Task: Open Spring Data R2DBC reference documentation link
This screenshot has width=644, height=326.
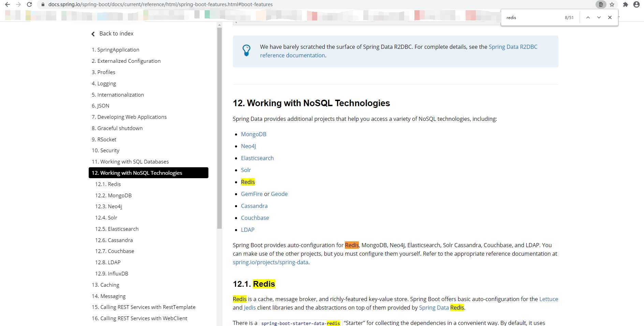Action: [513, 47]
